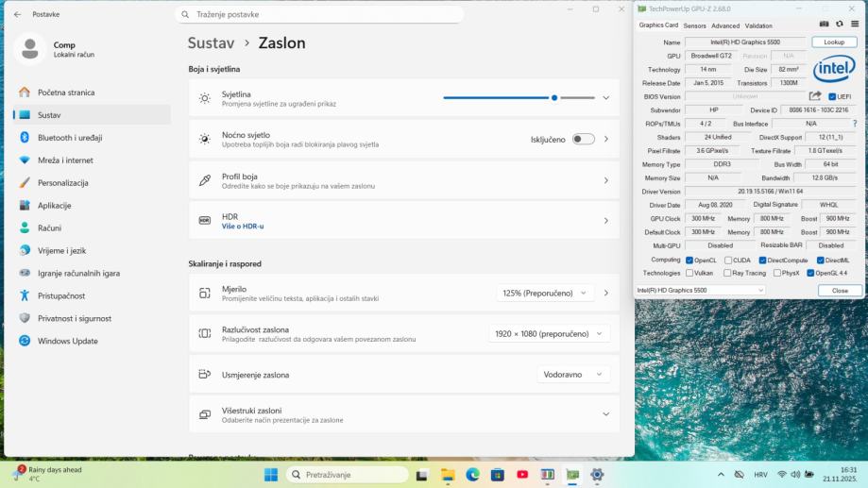Open Usmjerenje zaslona Vodoravno dropdown
This screenshot has height=488, width=868.
(573, 375)
